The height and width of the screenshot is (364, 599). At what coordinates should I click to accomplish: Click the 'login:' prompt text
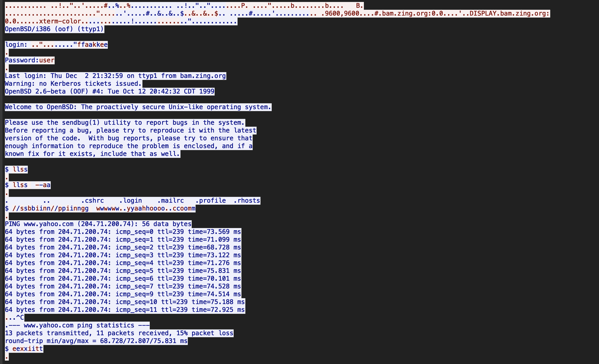(16, 45)
